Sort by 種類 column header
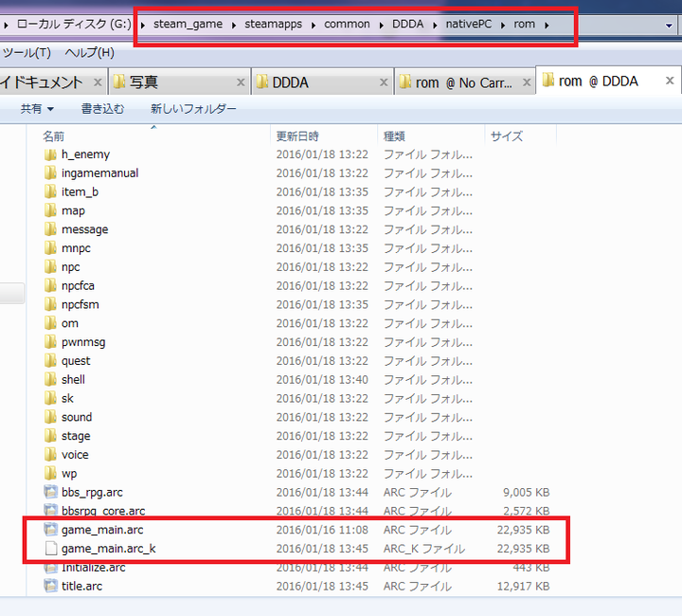The height and width of the screenshot is (616, 682). click(x=431, y=136)
